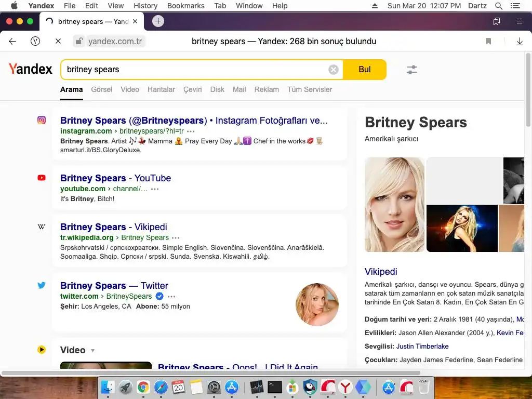Screen dimensions: 532x399
Task: Stop page loading with the X icon
Action: [x=58, y=42]
